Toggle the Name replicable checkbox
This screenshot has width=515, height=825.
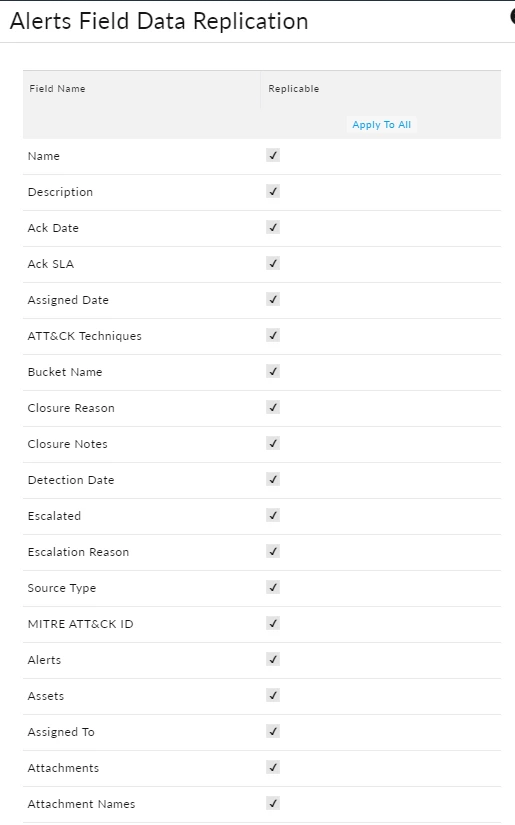pos(273,155)
